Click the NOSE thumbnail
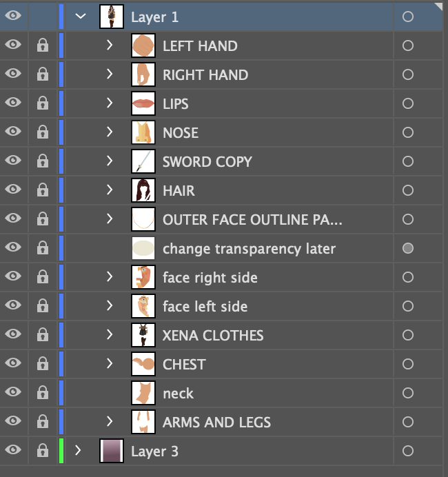This screenshot has width=448, height=477. pos(143,132)
